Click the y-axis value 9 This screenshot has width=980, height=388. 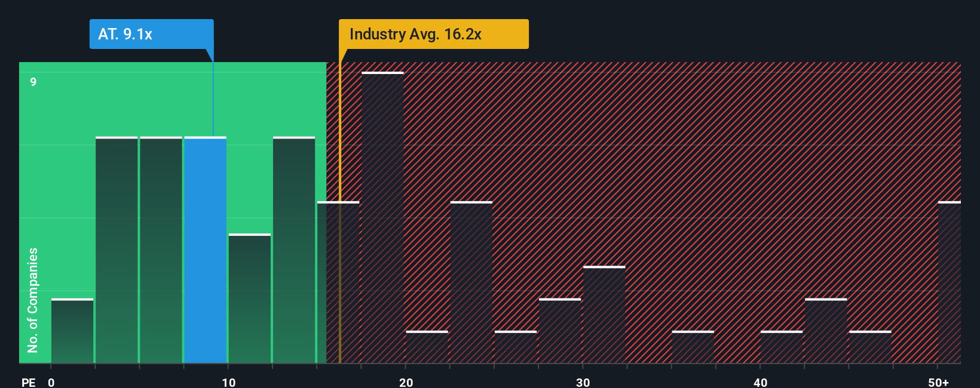click(33, 82)
